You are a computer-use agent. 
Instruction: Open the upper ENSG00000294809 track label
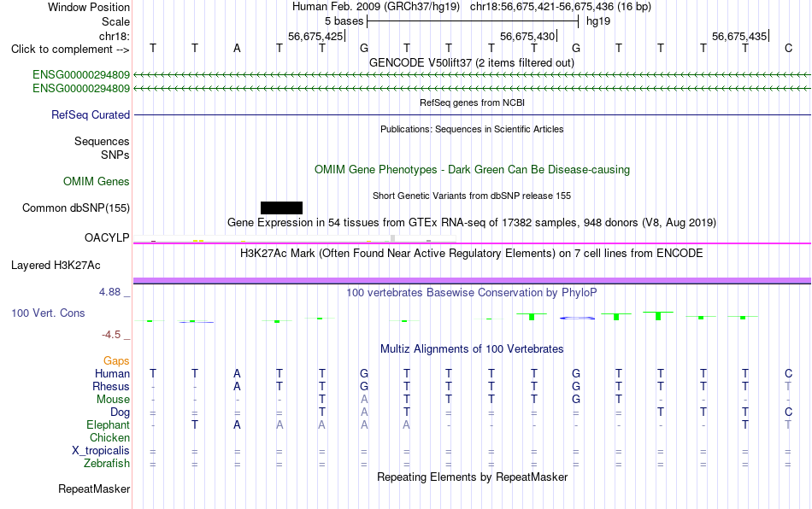pos(81,75)
